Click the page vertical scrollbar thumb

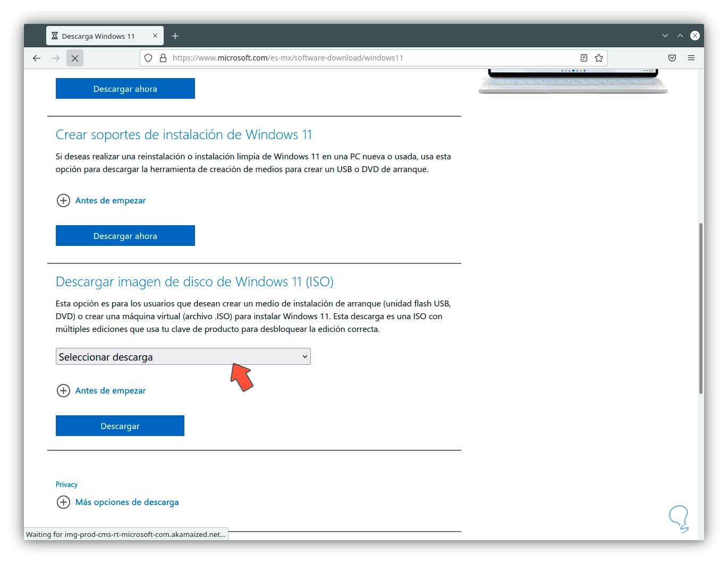tap(701, 308)
